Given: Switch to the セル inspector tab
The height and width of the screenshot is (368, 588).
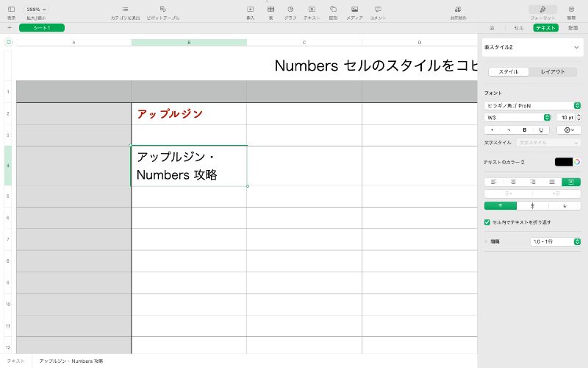Looking at the screenshot, I should click(519, 28).
